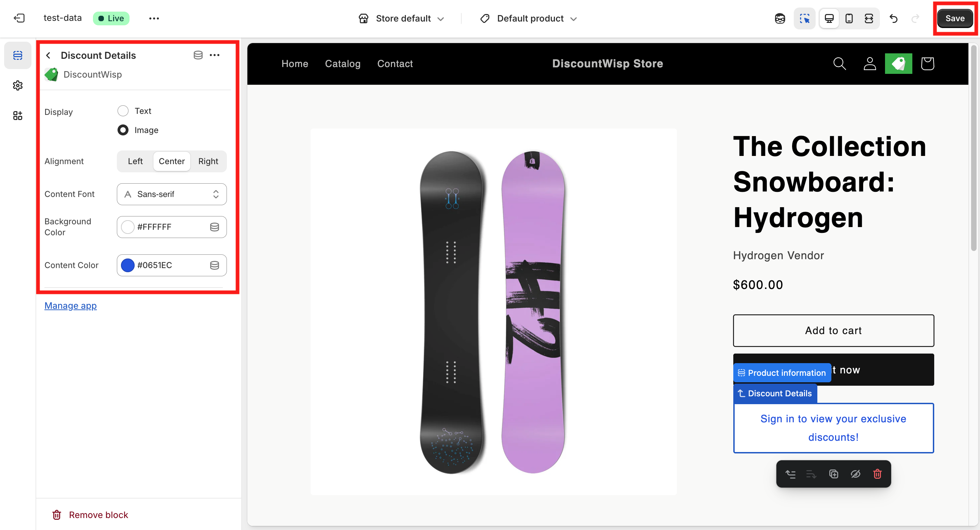Click the undo arrow icon
Viewport: 980px width, 530px height.
893,18
